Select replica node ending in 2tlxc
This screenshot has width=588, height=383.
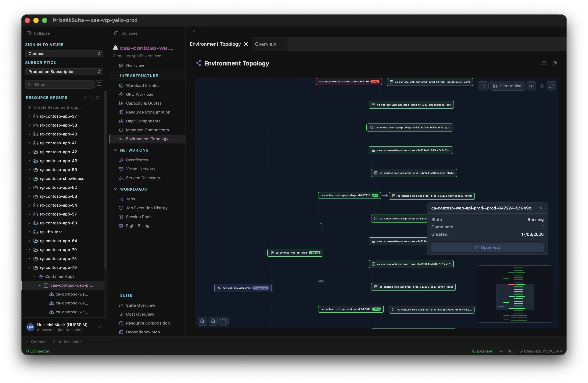point(411,150)
